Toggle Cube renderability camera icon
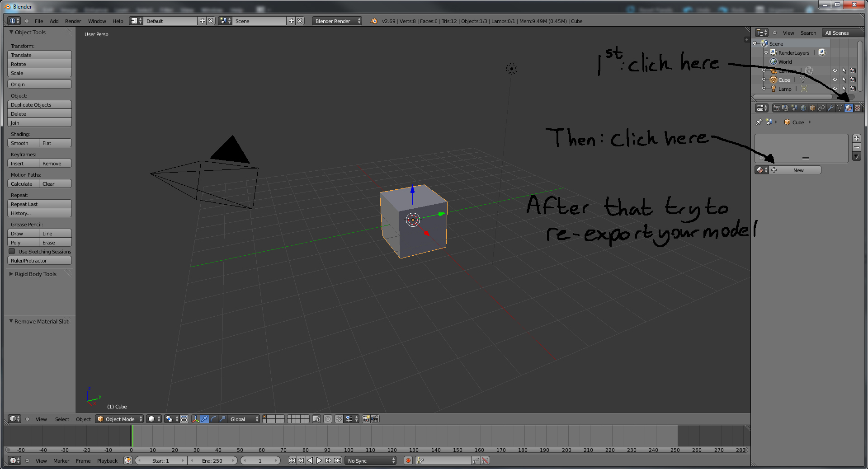The width and height of the screenshot is (868, 469). (x=853, y=80)
